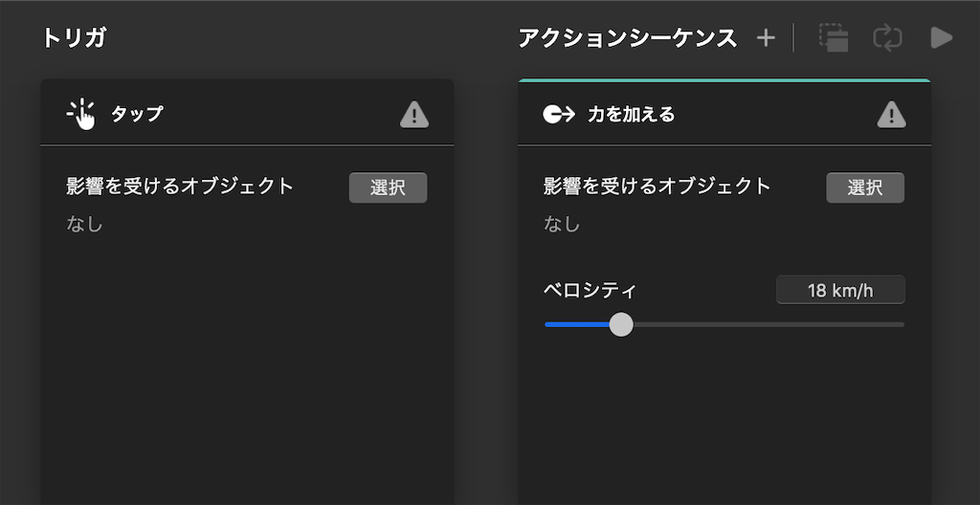
Task: Click the group actions dashed-box icon
Action: (834, 38)
